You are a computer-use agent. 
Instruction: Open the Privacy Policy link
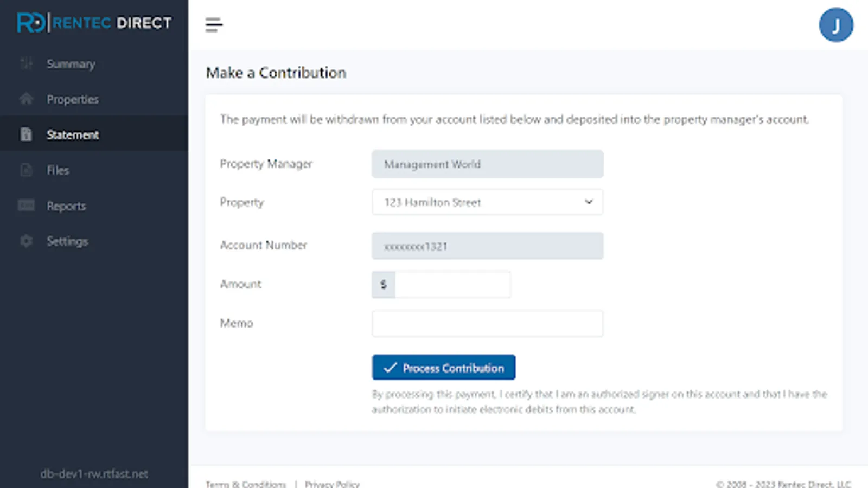click(x=332, y=484)
